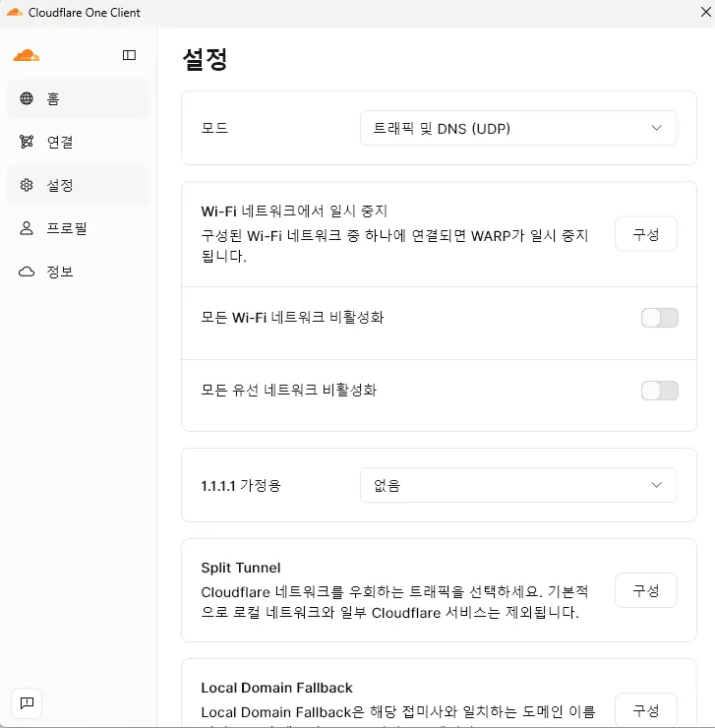Toggle 모든 유선 네트워크 비활성화 switch
715x728 pixels.
click(659, 391)
